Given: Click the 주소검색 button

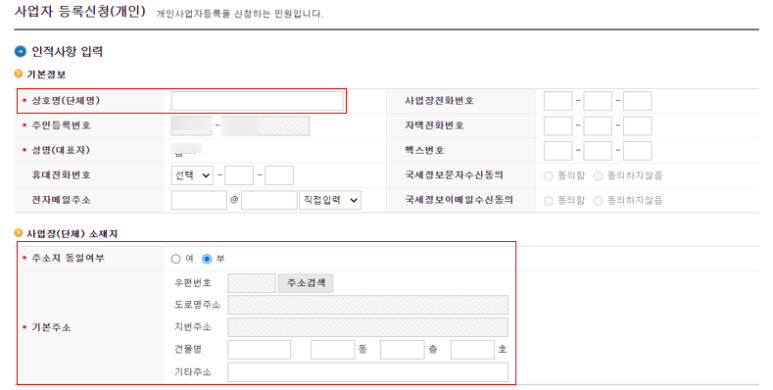Looking at the screenshot, I should 306,283.
